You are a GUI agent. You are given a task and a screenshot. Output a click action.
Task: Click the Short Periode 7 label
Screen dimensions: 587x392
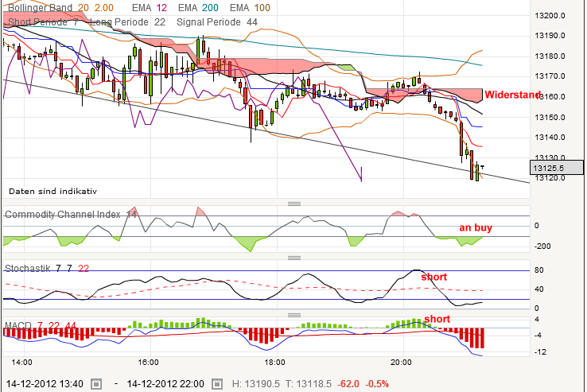(x=43, y=22)
